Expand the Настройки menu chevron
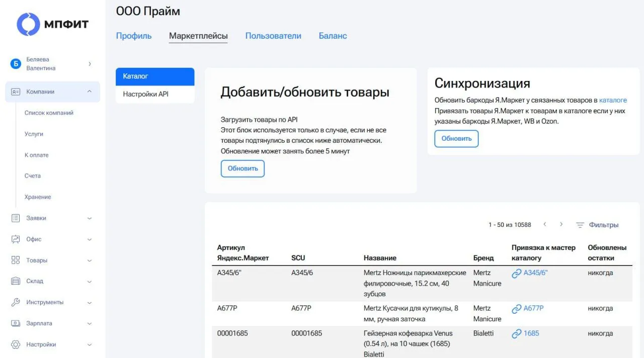The width and height of the screenshot is (644, 358). 90,345
